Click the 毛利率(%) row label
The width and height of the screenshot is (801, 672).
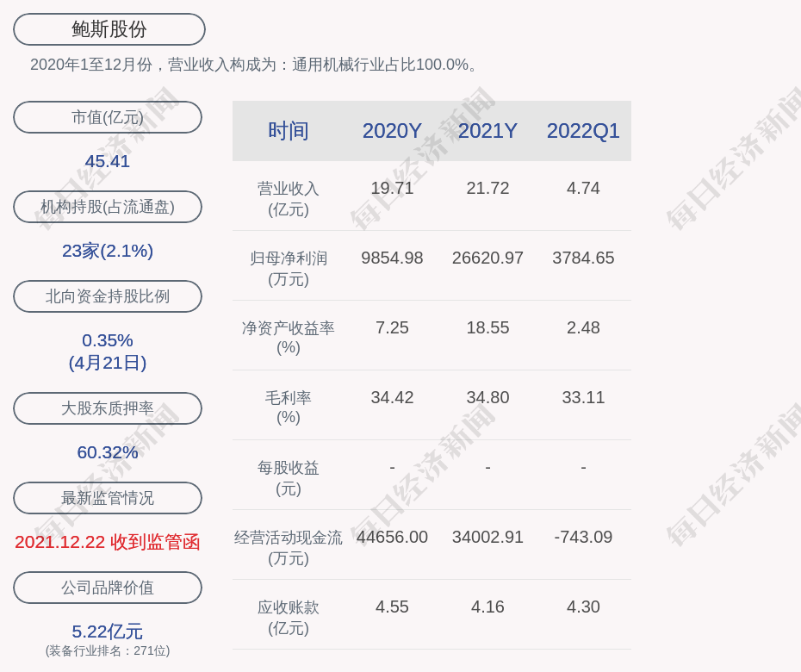(x=289, y=408)
